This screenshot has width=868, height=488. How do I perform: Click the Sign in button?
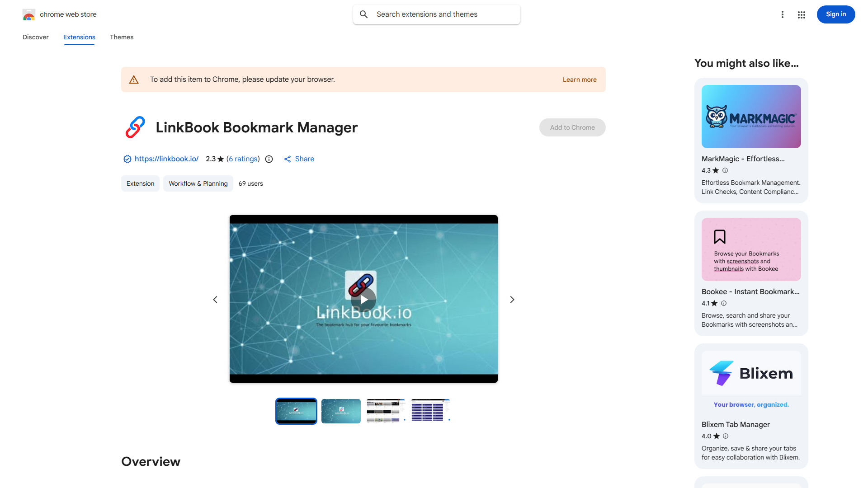click(x=835, y=14)
